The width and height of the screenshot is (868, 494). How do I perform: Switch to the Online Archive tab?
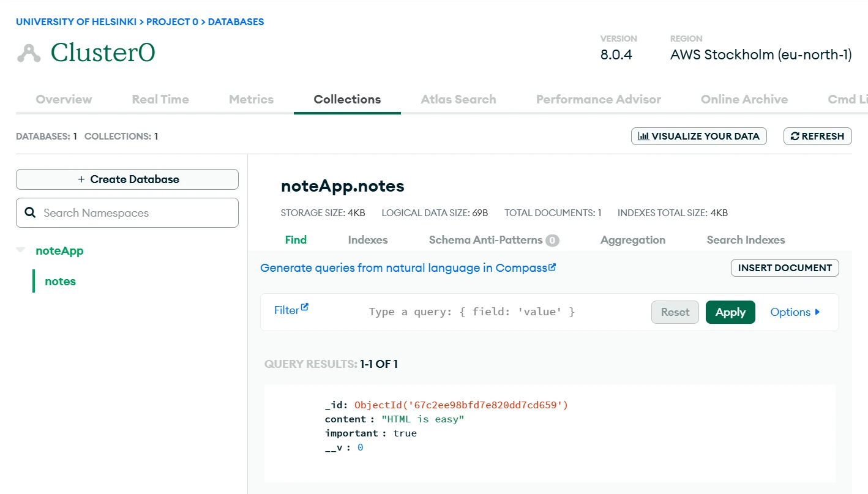744,99
